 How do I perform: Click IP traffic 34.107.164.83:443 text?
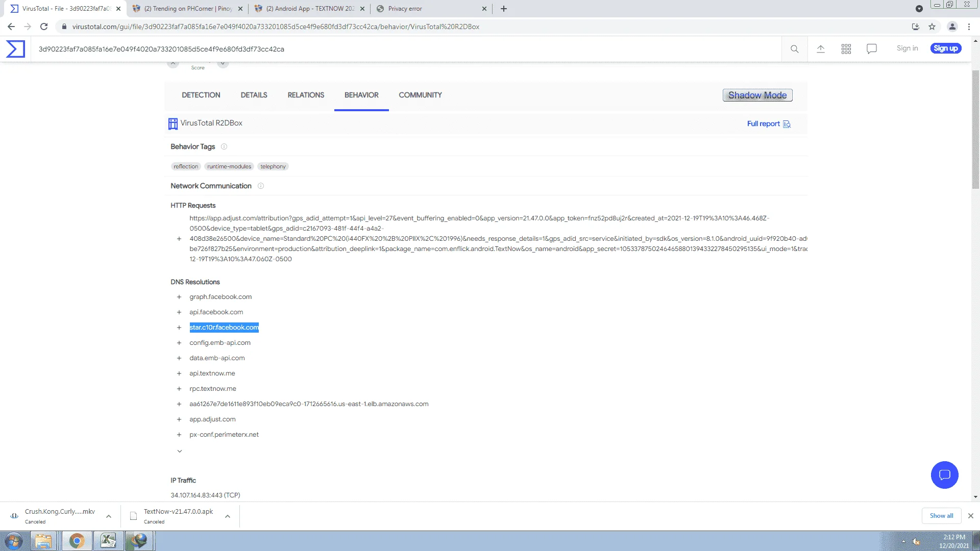(205, 495)
